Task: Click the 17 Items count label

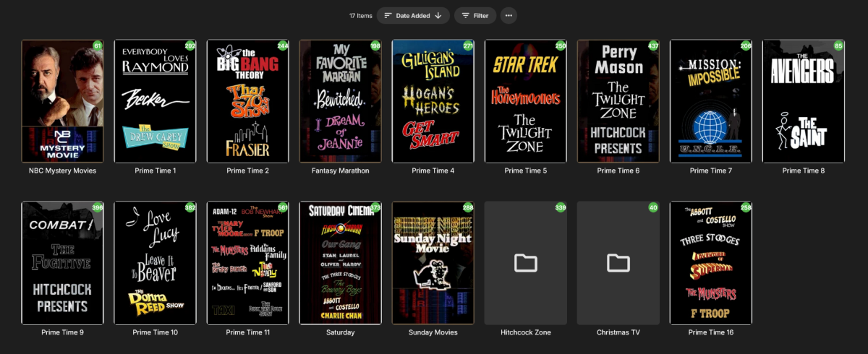Action: 360,15
